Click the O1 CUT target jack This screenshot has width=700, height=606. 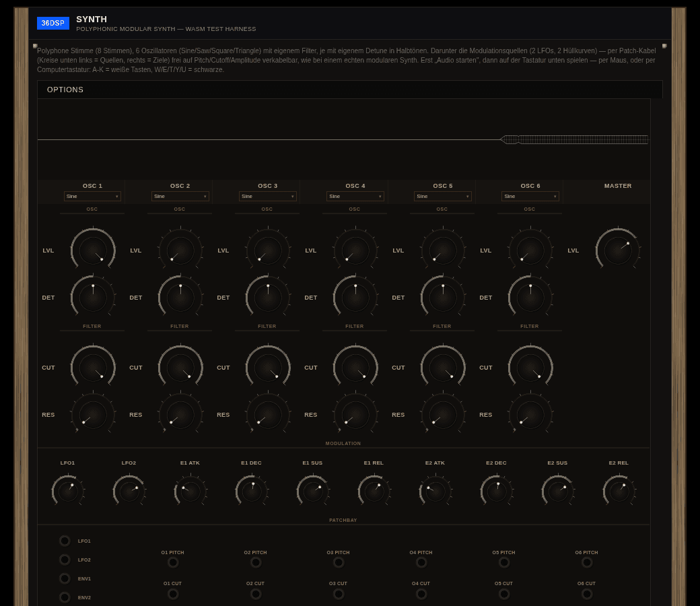pyautogui.click(x=173, y=594)
